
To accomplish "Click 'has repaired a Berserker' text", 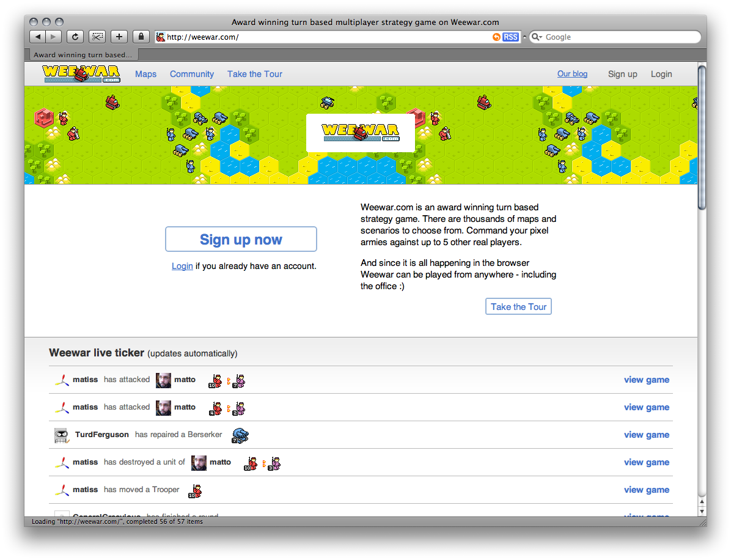I will point(178,435).
